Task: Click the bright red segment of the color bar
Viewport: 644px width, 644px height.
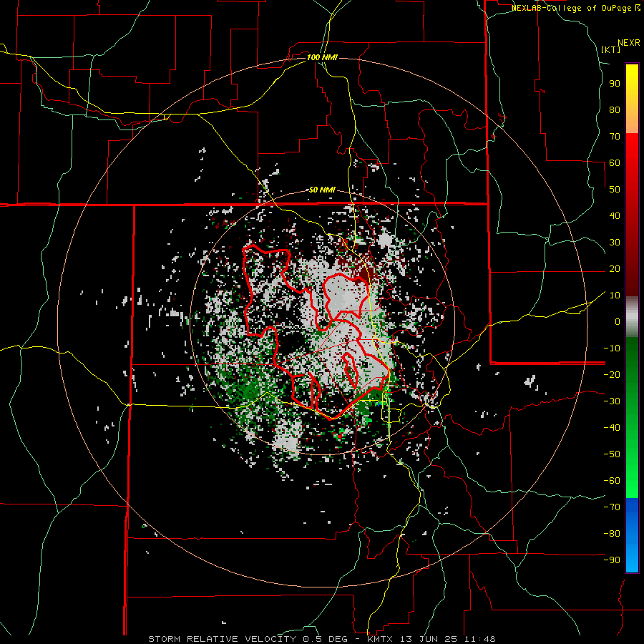Action: point(632,150)
